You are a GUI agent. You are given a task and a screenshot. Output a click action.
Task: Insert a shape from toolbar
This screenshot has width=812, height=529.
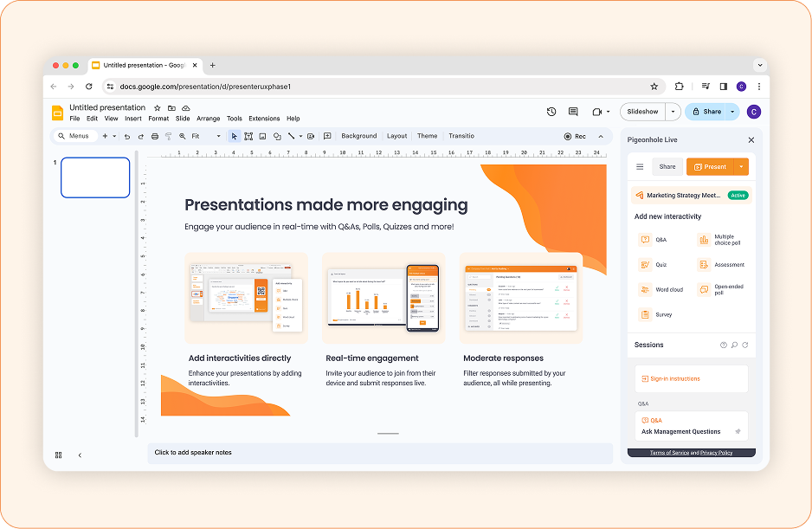pos(277,136)
